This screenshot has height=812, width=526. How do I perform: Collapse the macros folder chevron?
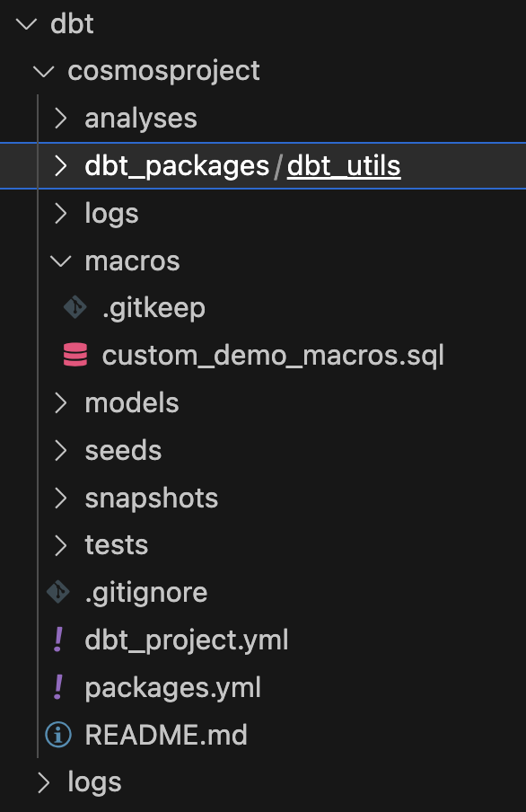60,261
